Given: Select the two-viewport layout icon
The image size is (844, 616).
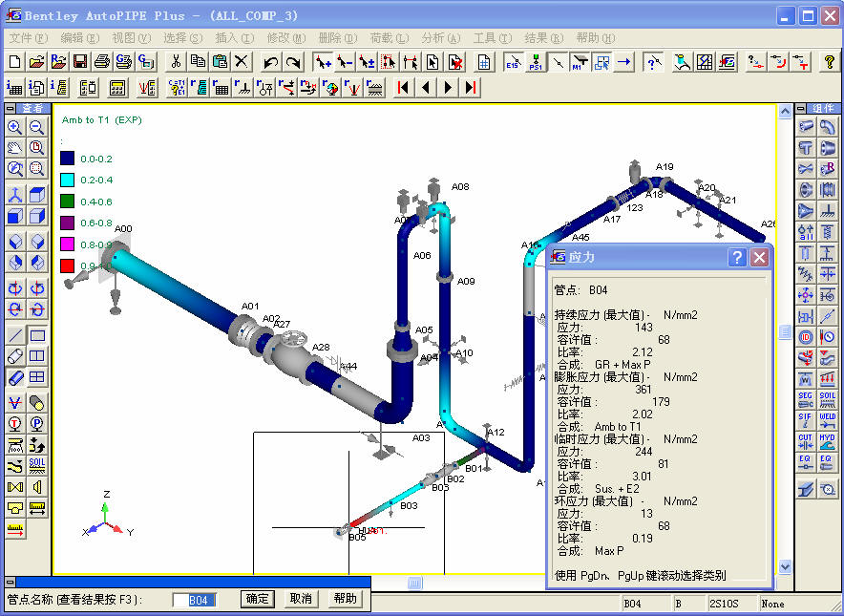Looking at the screenshot, I should [x=36, y=356].
